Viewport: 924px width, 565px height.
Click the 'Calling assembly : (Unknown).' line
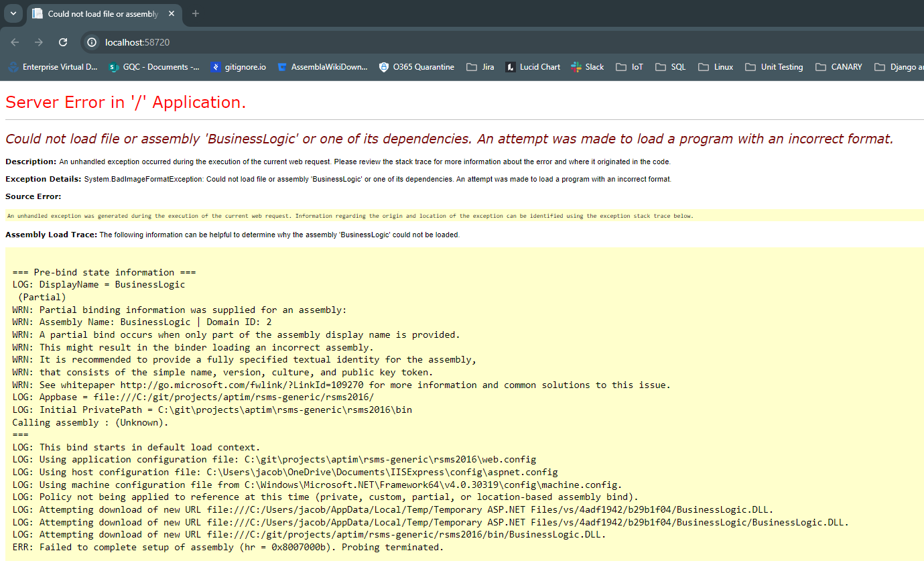[x=90, y=422]
